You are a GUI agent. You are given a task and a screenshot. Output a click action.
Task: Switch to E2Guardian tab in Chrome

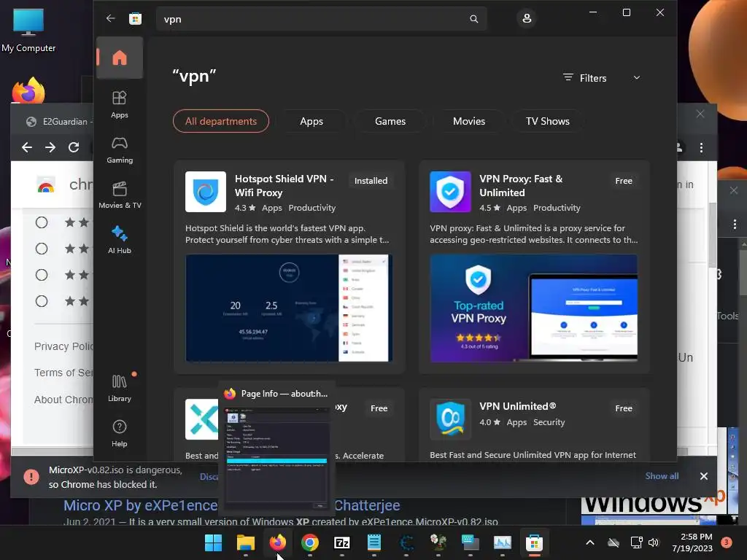(x=58, y=122)
